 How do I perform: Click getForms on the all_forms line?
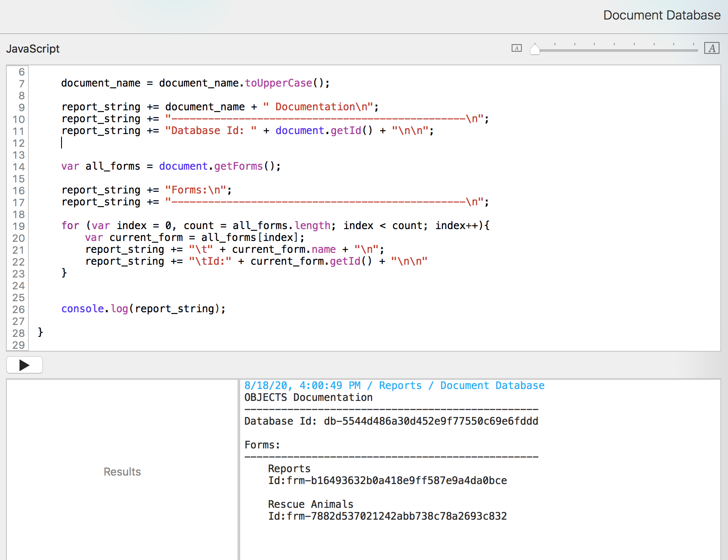[238, 166]
